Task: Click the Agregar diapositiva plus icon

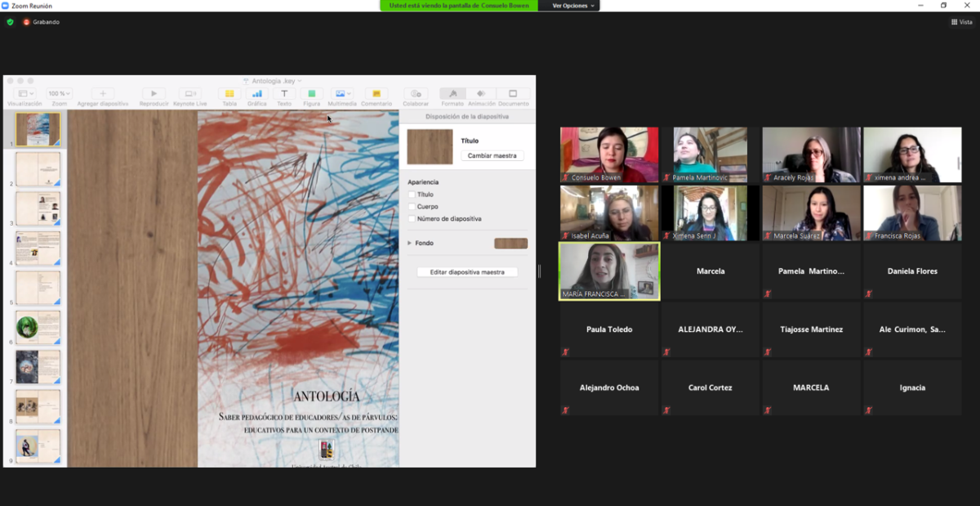Action: coord(103,94)
